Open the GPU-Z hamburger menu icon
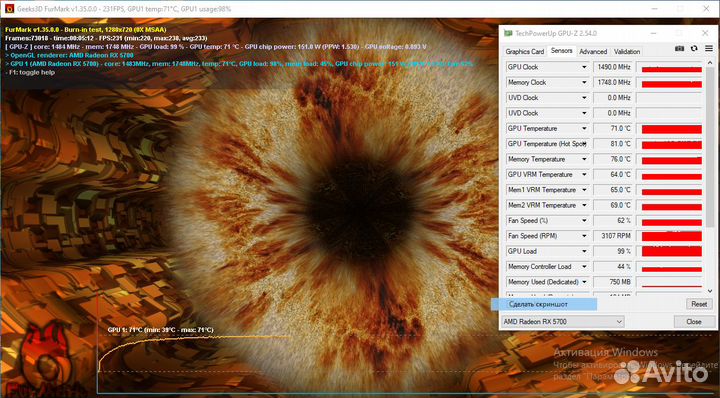The height and width of the screenshot is (398, 720). 709,49
